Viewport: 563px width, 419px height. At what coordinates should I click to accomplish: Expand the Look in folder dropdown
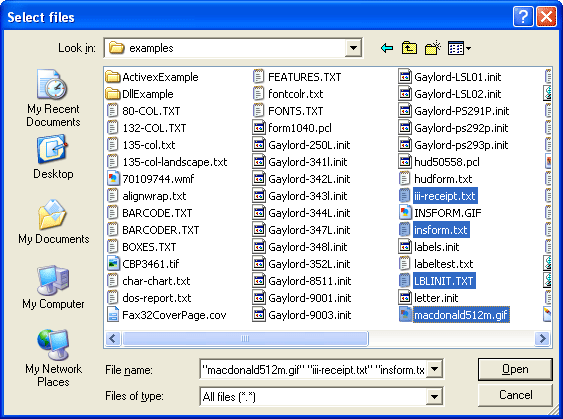tap(353, 48)
